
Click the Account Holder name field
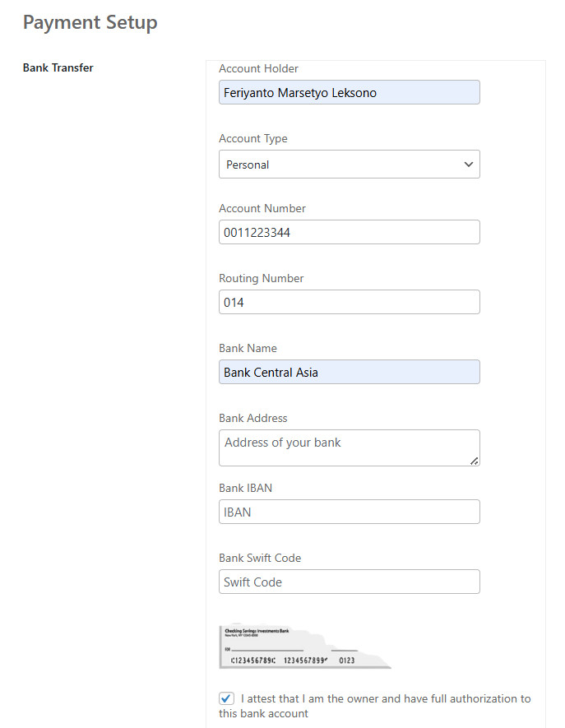(350, 92)
